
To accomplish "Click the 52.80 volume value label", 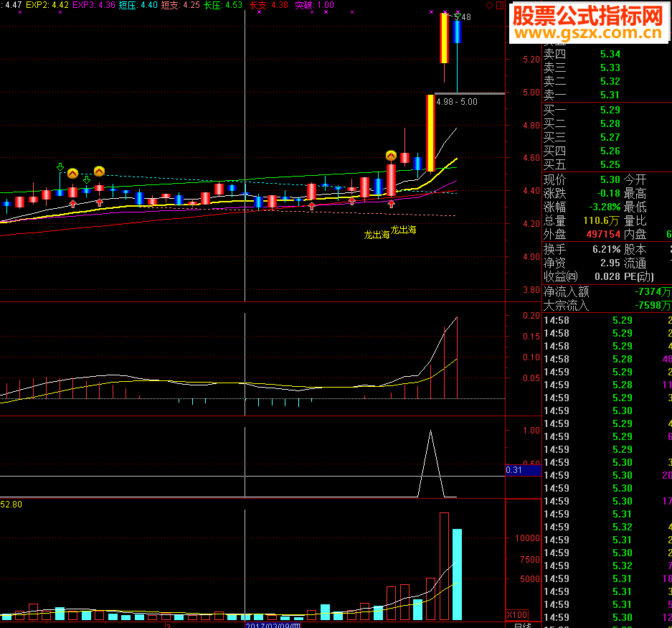I will click(x=11, y=505).
